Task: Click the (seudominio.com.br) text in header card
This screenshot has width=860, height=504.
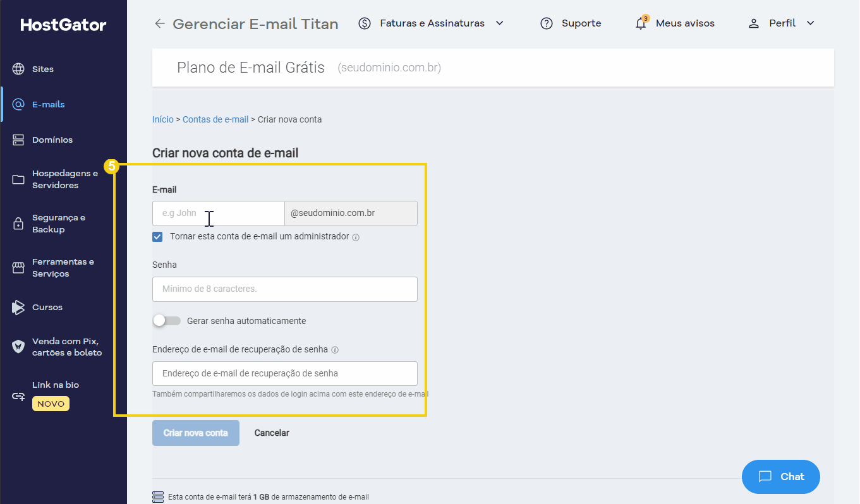Action: pyautogui.click(x=389, y=68)
